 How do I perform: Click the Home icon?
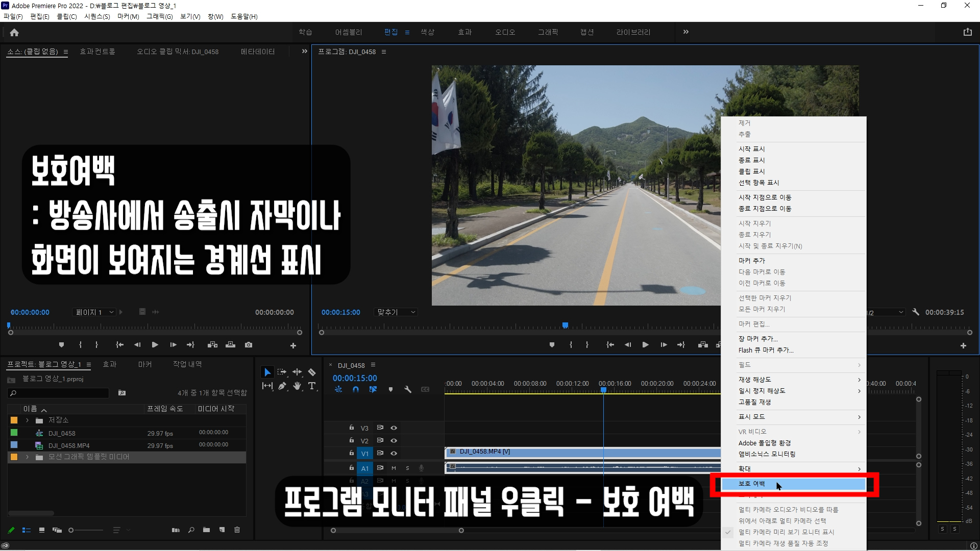(14, 32)
